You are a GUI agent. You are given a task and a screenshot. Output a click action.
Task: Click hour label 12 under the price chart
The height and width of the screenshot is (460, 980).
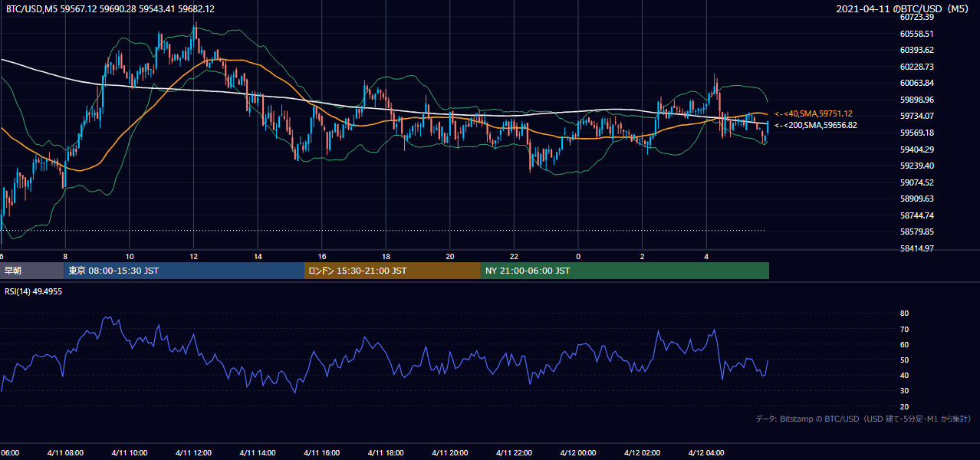(193, 256)
